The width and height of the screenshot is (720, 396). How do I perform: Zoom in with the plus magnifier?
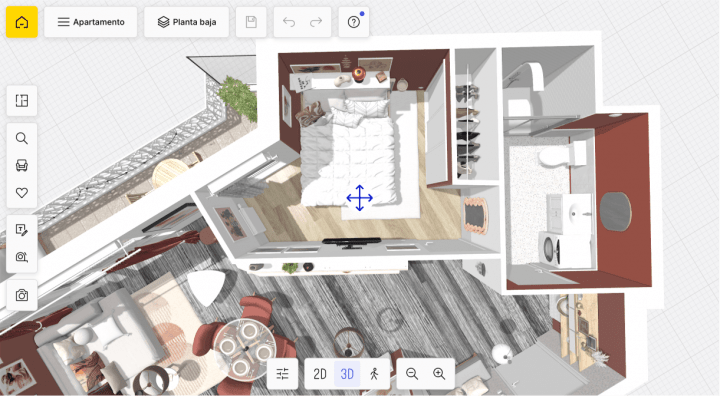click(439, 374)
